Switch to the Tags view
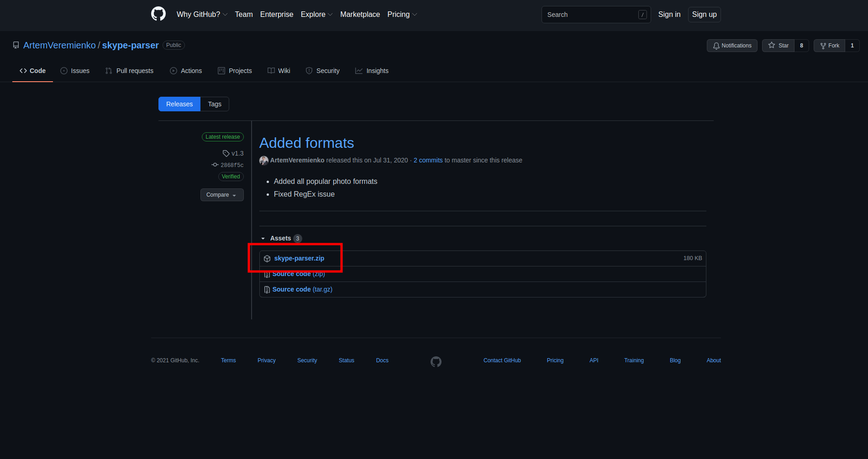868x459 pixels. tap(215, 104)
